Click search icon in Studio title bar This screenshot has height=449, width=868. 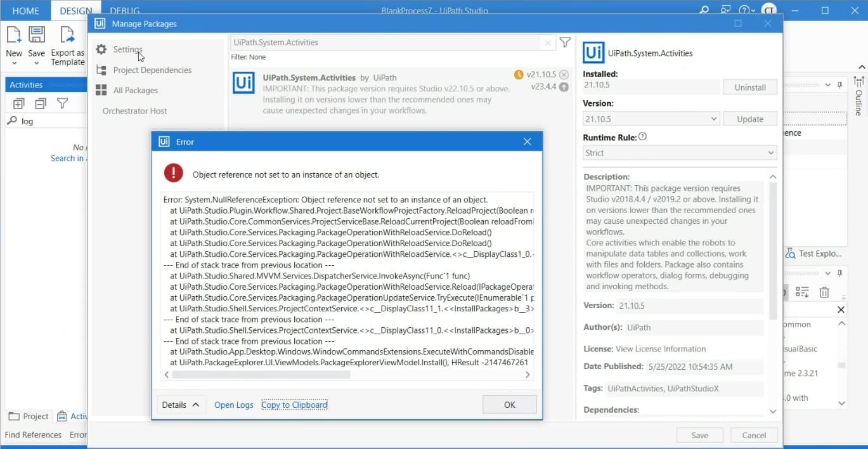click(704, 10)
